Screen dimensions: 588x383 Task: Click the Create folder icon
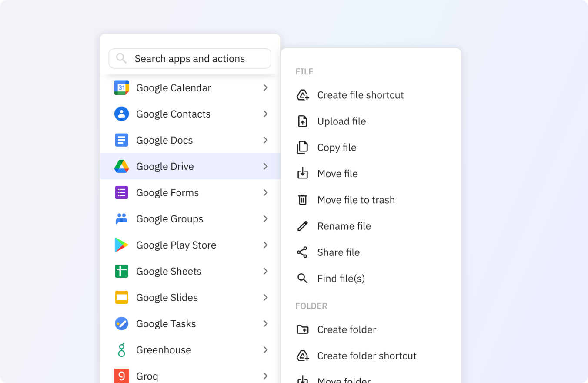coord(302,329)
